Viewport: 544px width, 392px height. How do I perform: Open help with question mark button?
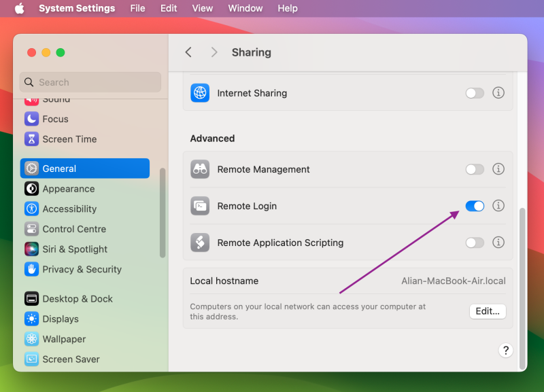coord(505,351)
